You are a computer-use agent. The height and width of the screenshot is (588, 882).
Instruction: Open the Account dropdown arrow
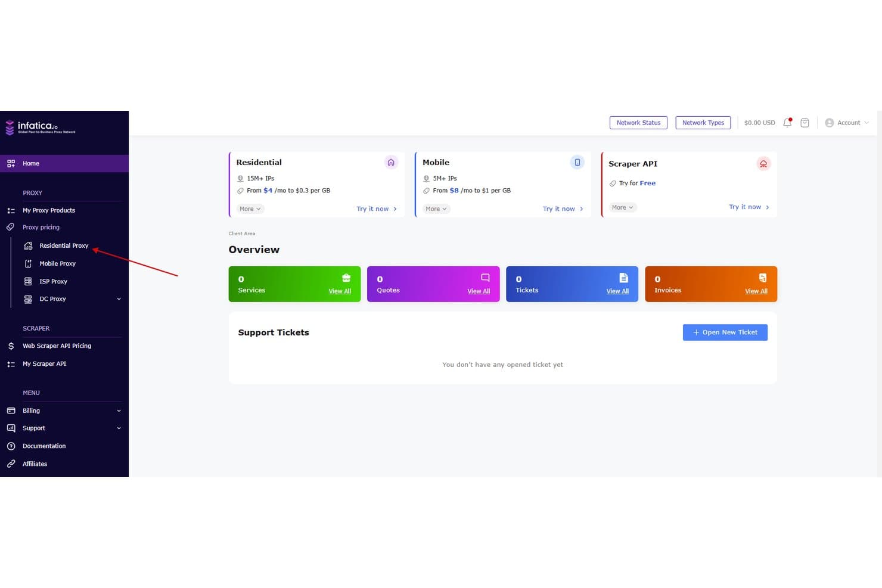coord(867,123)
